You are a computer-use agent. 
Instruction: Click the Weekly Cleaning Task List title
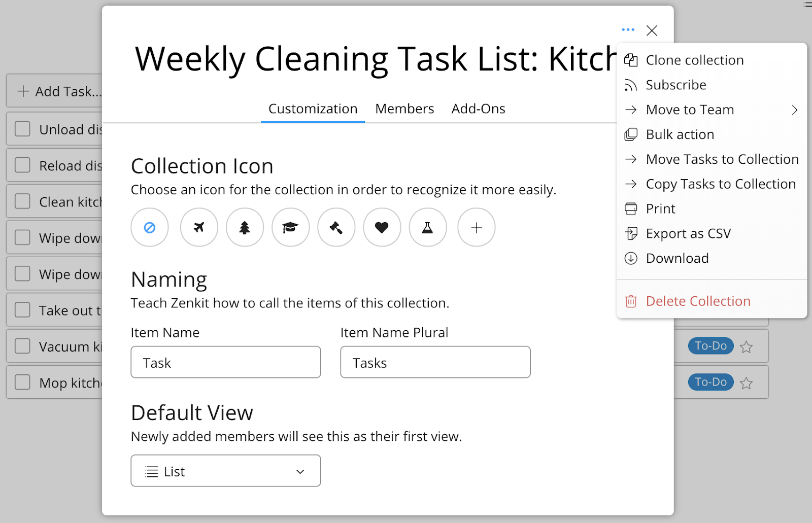tap(376, 59)
